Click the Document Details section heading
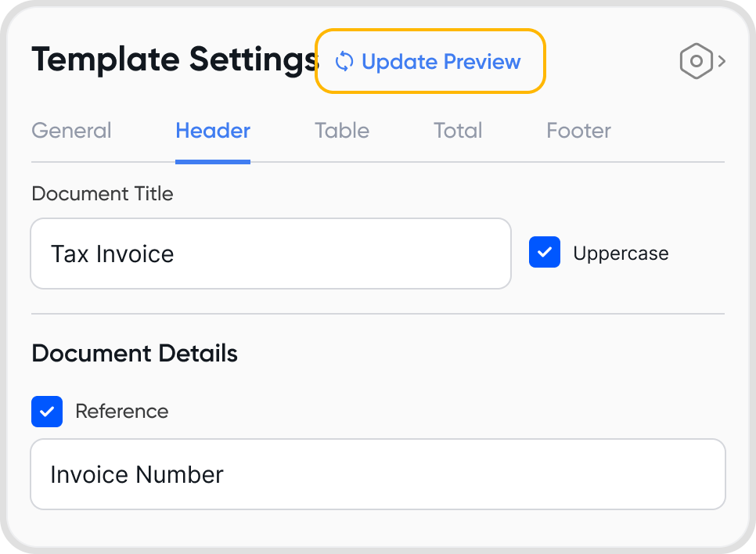The width and height of the screenshot is (756, 554). tap(135, 353)
